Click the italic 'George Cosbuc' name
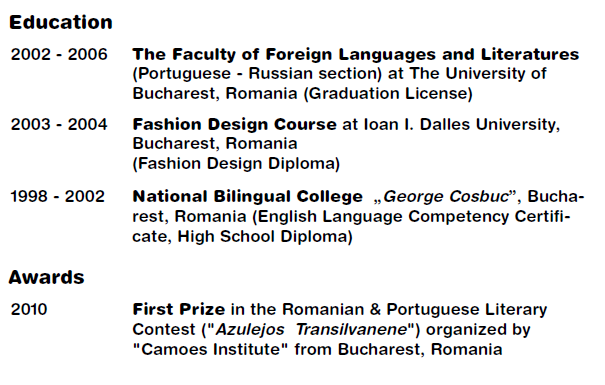This screenshot has width=605, height=385. 446,196
